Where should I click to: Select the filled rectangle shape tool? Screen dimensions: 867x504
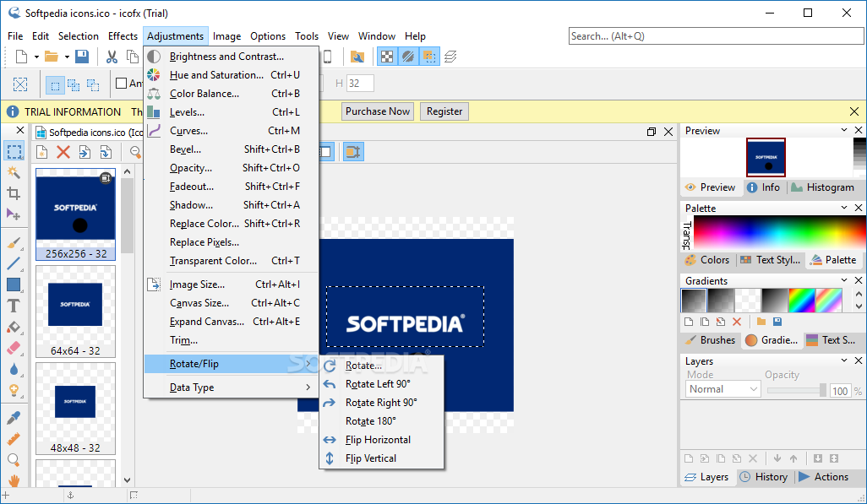(x=14, y=285)
